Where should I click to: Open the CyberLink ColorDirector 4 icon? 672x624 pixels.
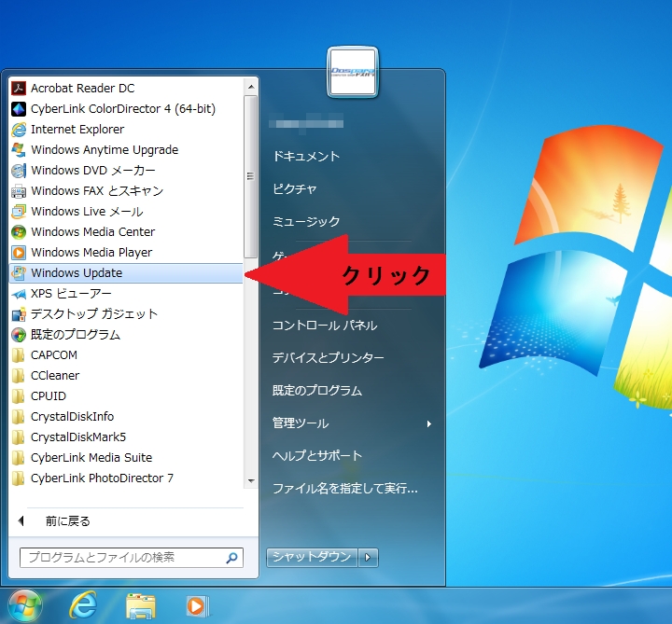point(19,109)
